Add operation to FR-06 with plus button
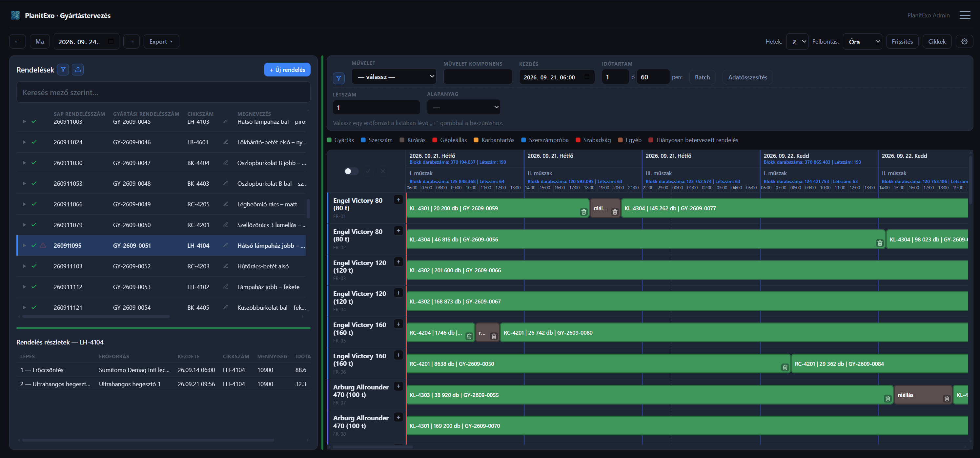This screenshot has height=458, width=980. pyautogui.click(x=398, y=355)
